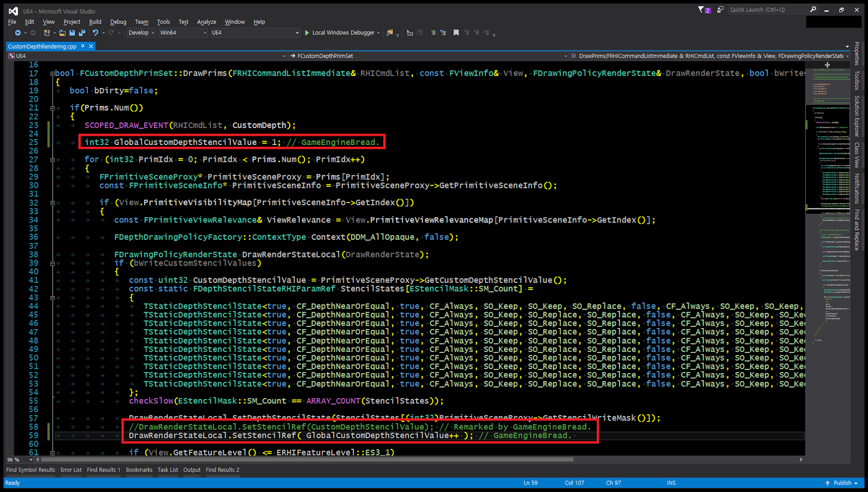Open the Edit menu
This screenshot has width=868, height=492.
point(29,22)
